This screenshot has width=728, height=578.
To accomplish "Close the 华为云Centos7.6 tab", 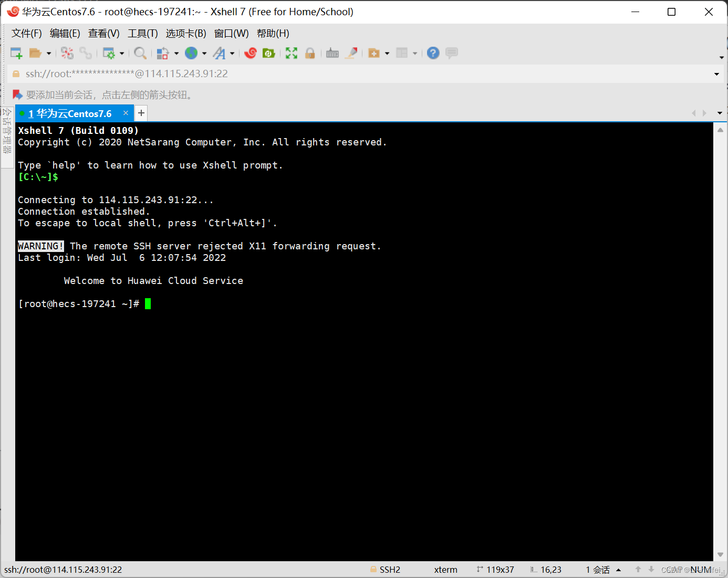I will (126, 113).
